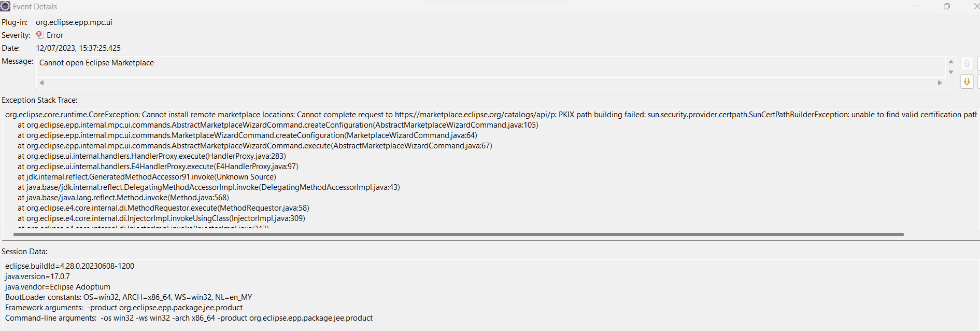Click the red Error severity icon
Viewport: 980px width, 331px height.
(40, 35)
